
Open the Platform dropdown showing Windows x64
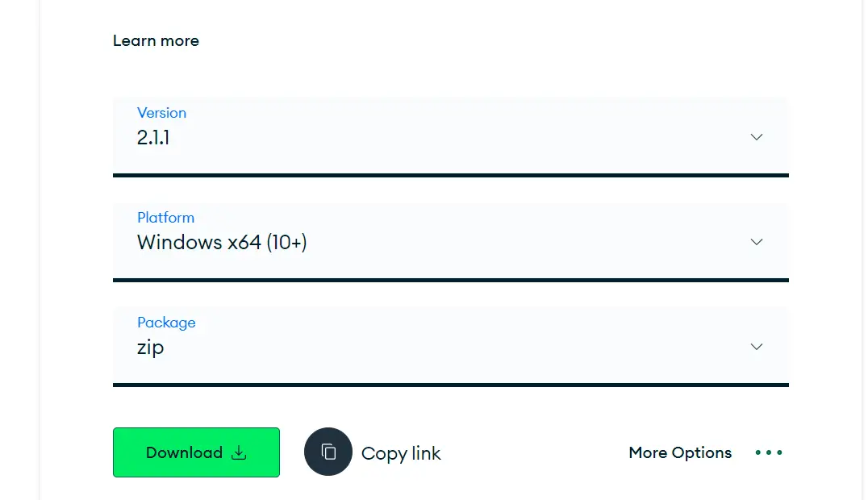452,242
